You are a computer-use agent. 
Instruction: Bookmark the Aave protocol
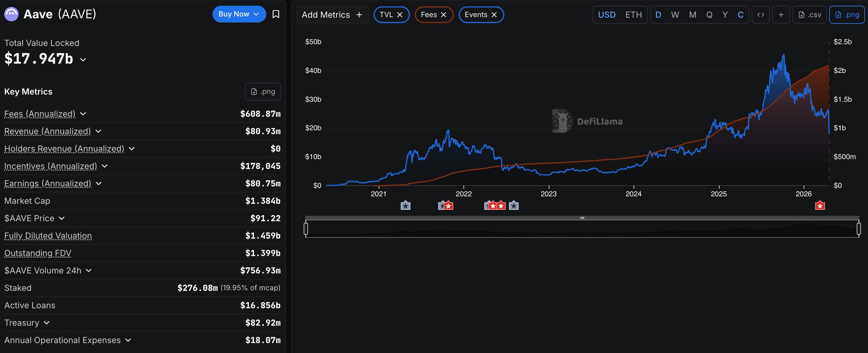point(276,14)
